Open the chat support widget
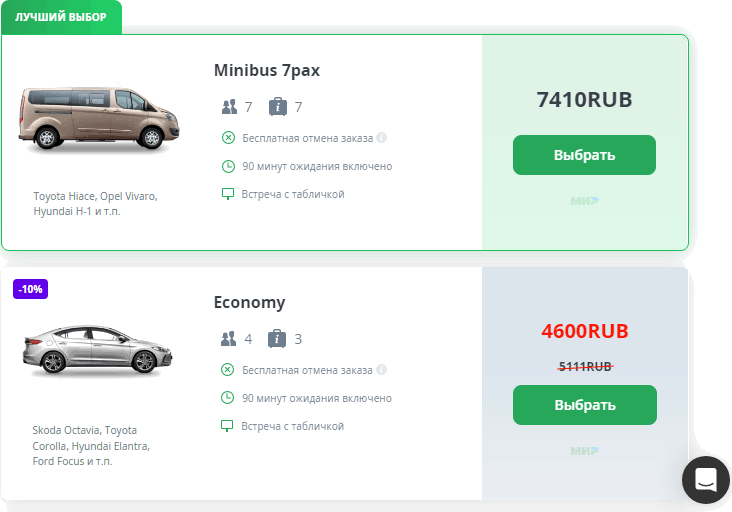 706,480
